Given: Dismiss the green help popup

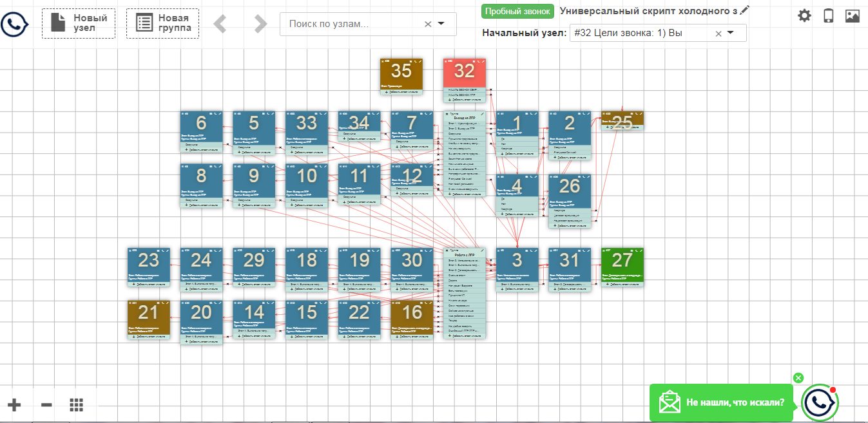Looking at the screenshot, I should point(798,378).
